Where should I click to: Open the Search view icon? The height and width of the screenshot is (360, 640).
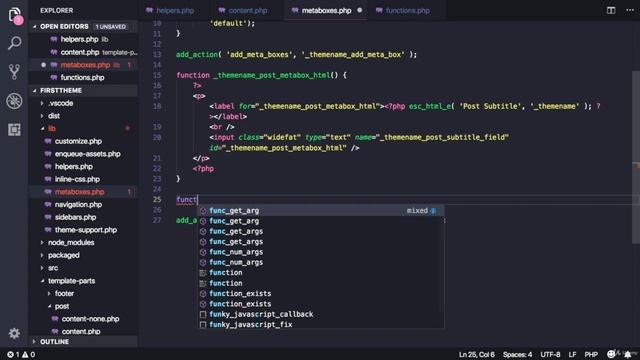click(x=15, y=43)
